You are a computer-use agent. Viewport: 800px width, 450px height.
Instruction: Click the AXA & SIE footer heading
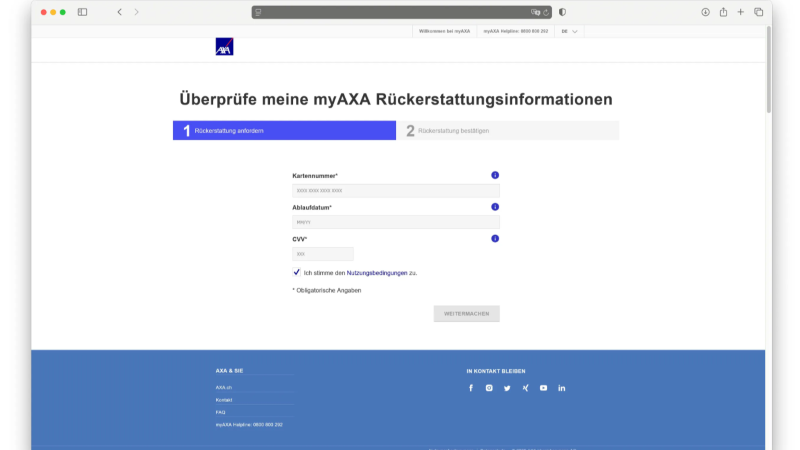pyautogui.click(x=229, y=370)
